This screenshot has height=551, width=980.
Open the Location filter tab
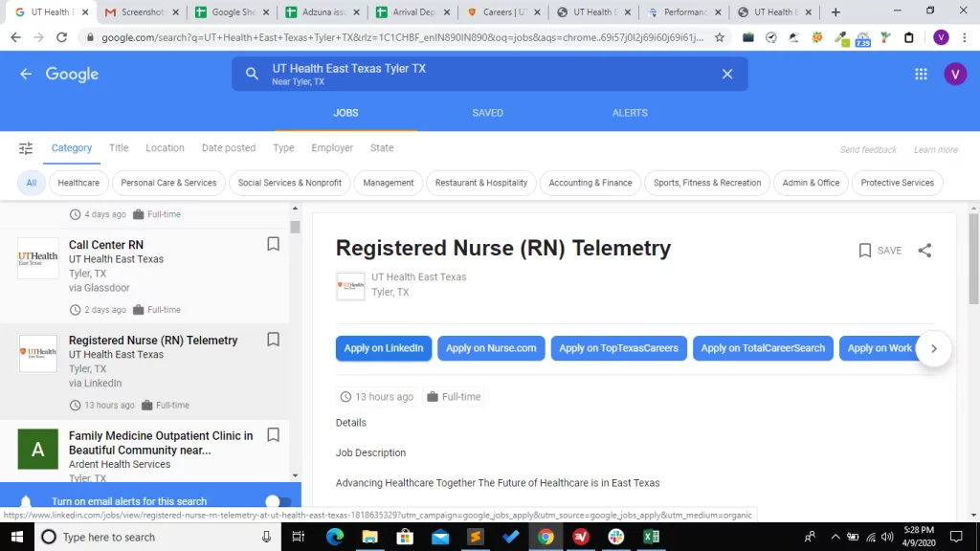pos(165,148)
